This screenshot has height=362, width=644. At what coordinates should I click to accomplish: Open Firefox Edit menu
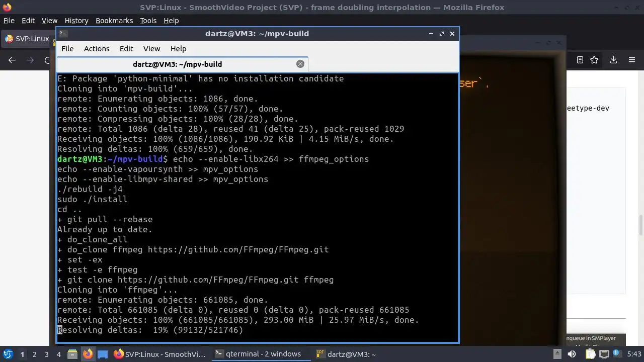pyautogui.click(x=28, y=21)
